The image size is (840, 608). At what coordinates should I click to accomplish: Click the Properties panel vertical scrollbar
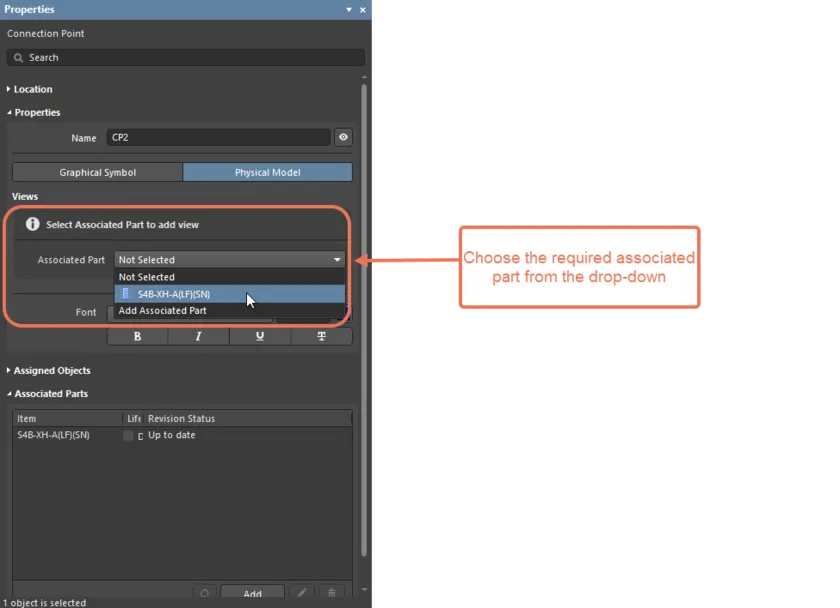click(364, 320)
